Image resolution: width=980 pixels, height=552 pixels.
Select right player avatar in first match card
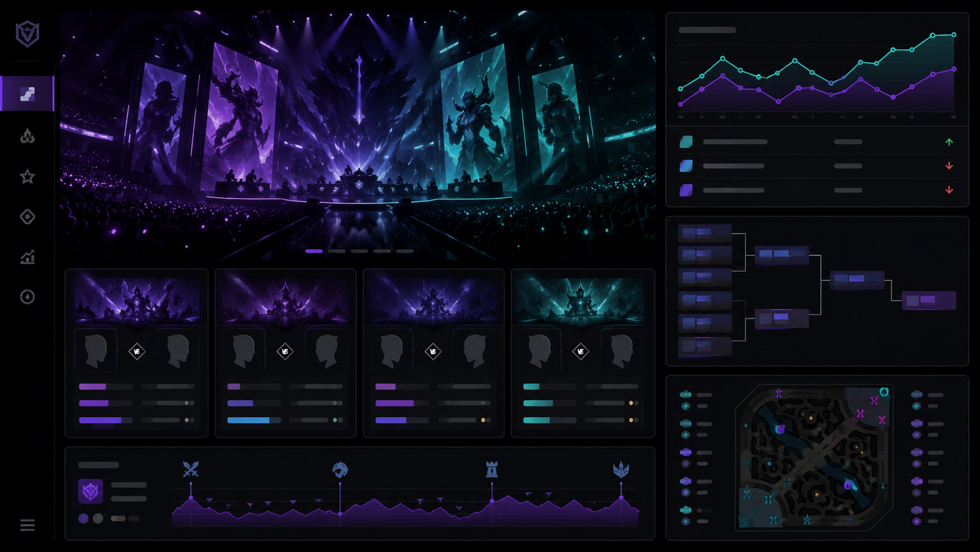178,351
